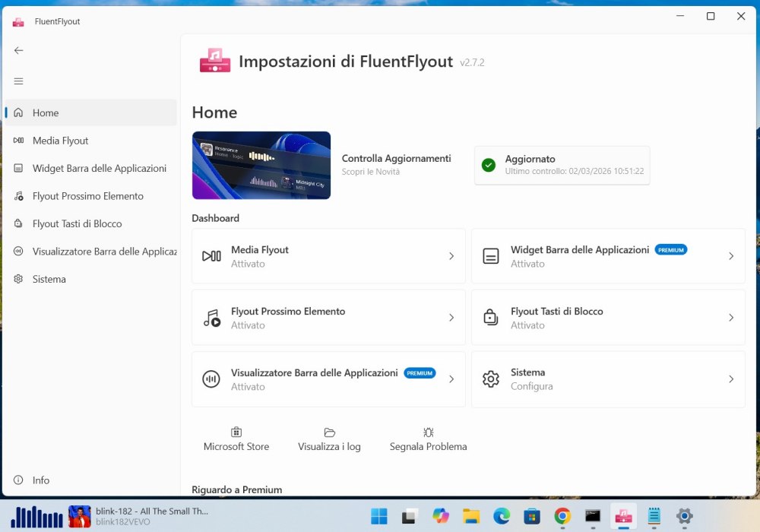This screenshot has height=532, width=760.
Task: Expand the Flyout Tasti di Blocco card chevron
Action: [x=731, y=317]
